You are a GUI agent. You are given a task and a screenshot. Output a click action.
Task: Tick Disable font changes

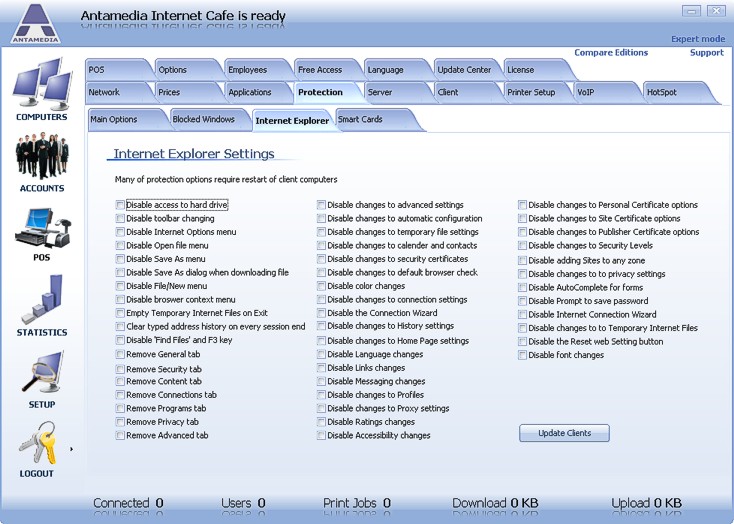(x=522, y=355)
